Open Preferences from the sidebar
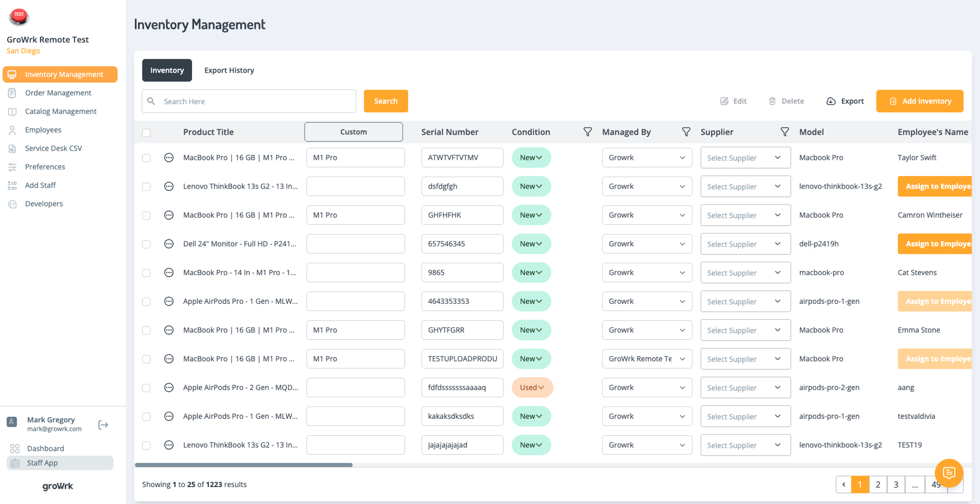Screen dimensions: 980x504 [x=45, y=166]
